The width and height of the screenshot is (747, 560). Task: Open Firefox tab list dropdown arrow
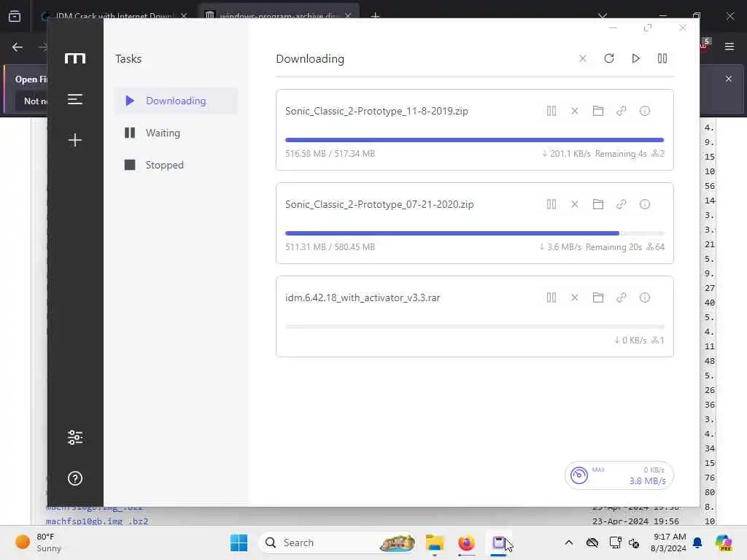(x=603, y=16)
